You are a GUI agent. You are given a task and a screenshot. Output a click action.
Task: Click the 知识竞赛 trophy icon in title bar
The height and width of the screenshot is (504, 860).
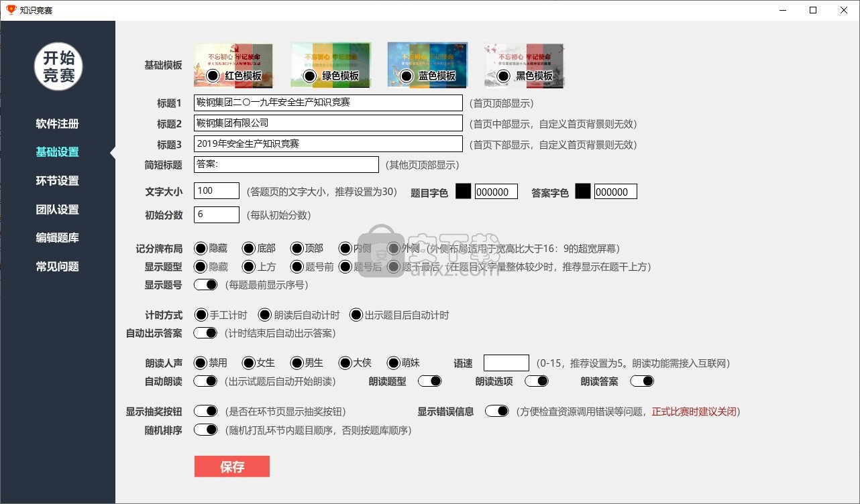coord(11,10)
